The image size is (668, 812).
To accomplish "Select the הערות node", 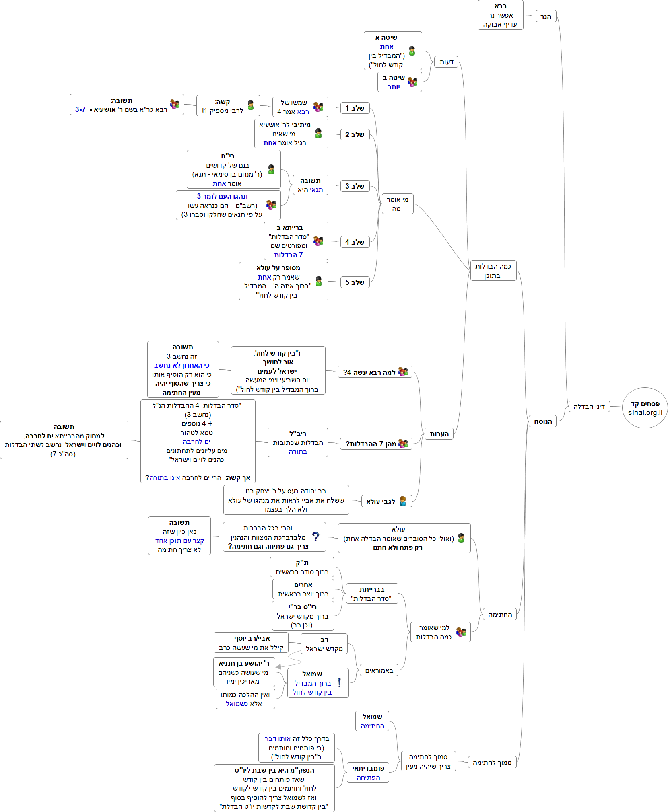I will tap(439, 434).
